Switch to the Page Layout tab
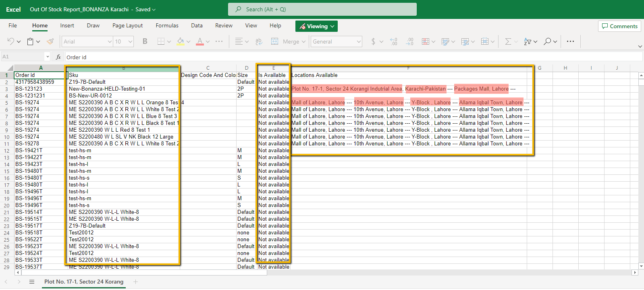The width and height of the screenshot is (644, 290). (x=127, y=25)
